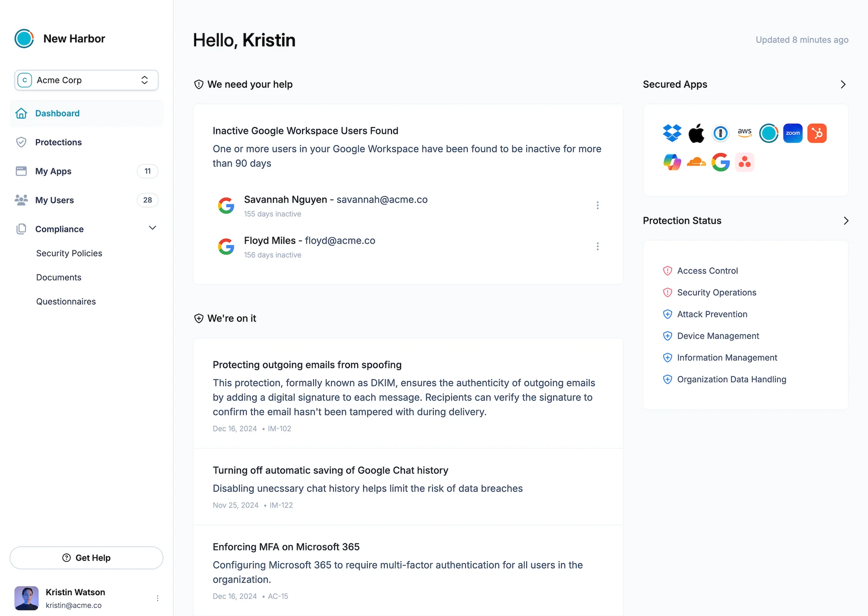Viewport: 868px width, 616px height.
Task: Open options menu for Savannah Nguyen
Action: click(x=597, y=205)
